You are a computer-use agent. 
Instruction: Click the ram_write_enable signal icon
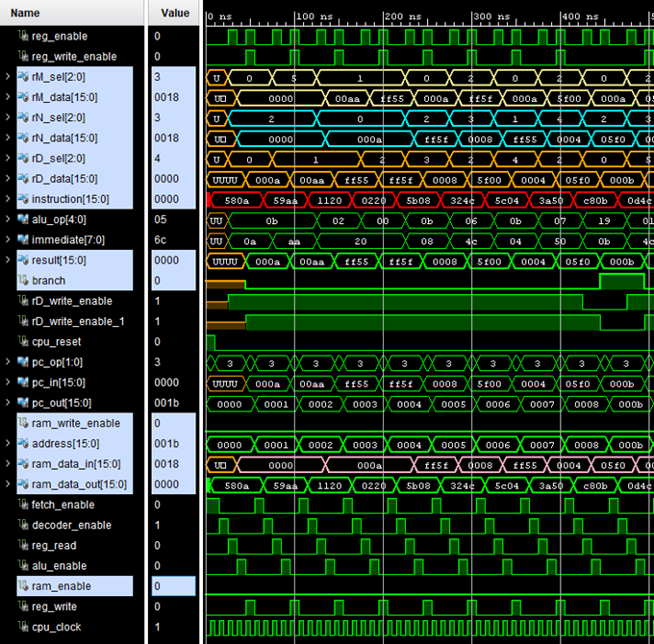pyautogui.click(x=23, y=423)
